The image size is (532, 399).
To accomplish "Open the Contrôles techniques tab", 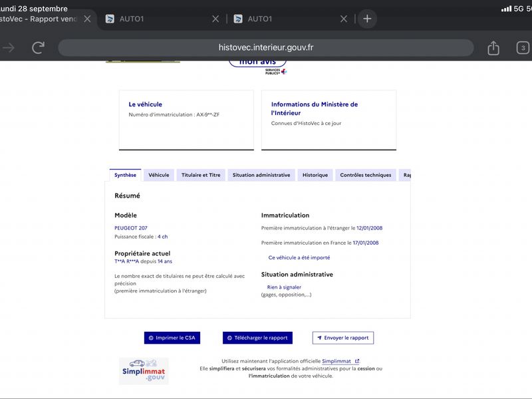I will pos(365,175).
